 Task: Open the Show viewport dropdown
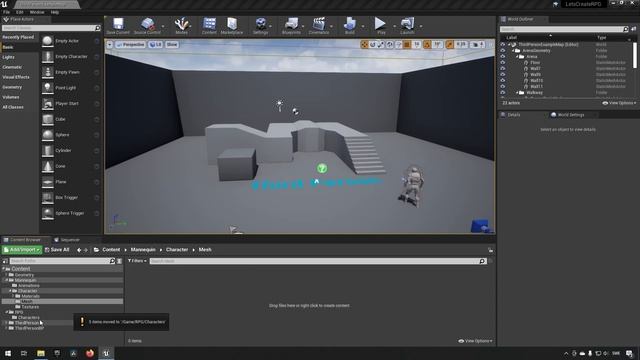(x=172, y=44)
